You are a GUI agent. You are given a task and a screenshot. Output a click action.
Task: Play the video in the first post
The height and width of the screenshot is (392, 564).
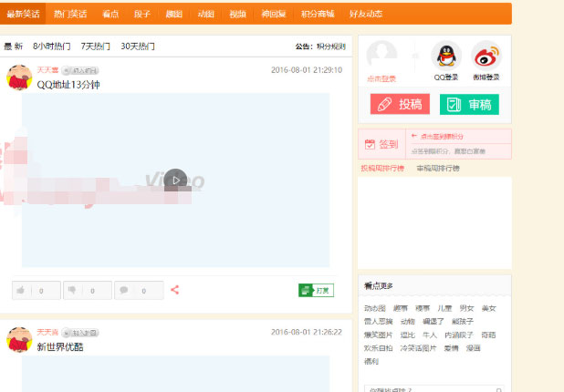click(x=175, y=180)
